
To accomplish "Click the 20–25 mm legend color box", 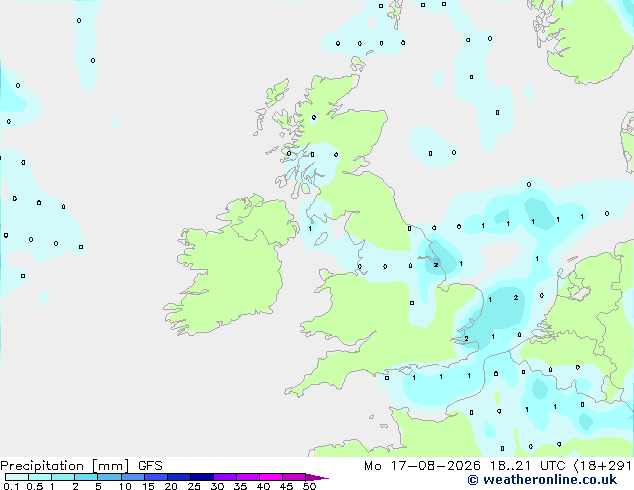I will (179, 477).
